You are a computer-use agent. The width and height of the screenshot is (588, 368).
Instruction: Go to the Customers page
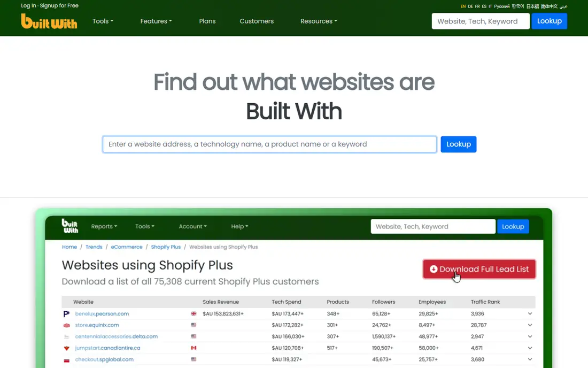[257, 21]
